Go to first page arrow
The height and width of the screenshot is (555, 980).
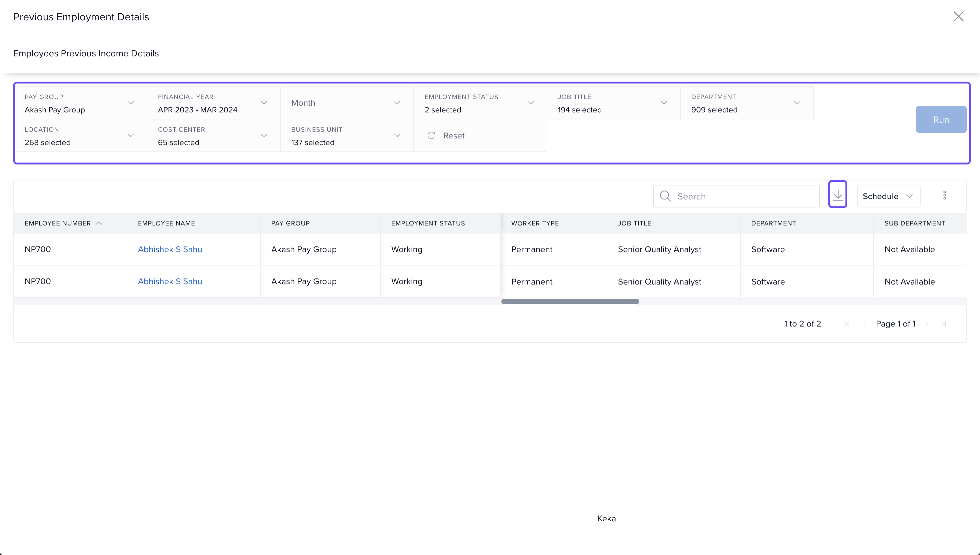[x=847, y=325]
